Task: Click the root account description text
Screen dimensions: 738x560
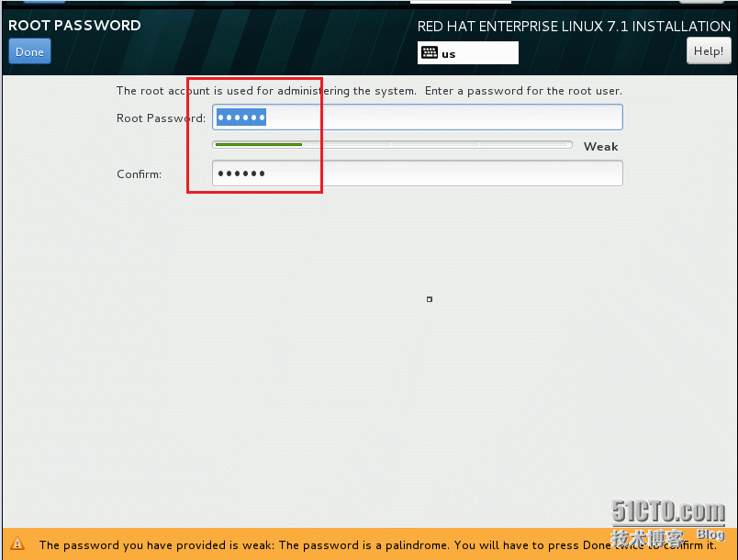Action: (369, 91)
